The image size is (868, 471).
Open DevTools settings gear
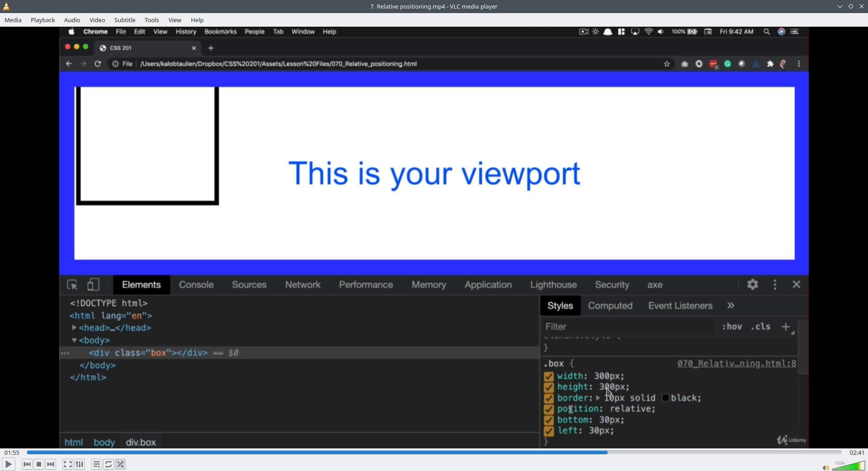[753, 284]
